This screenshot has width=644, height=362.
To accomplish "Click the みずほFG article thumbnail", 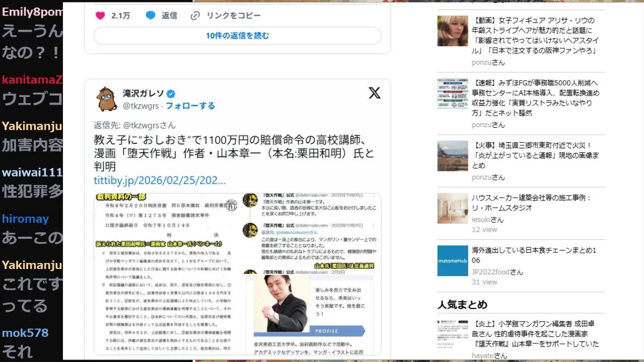I will click(x=452, y=94).
